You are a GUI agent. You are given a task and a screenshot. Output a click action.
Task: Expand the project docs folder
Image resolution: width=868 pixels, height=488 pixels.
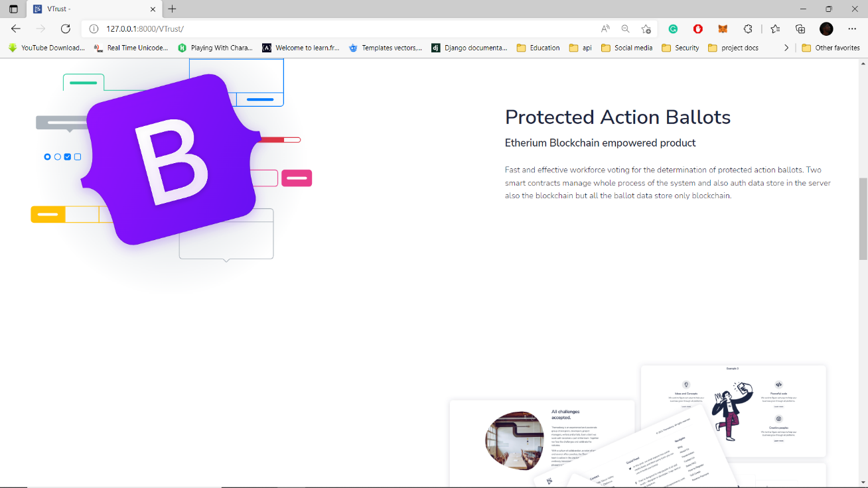click(733, 48)
